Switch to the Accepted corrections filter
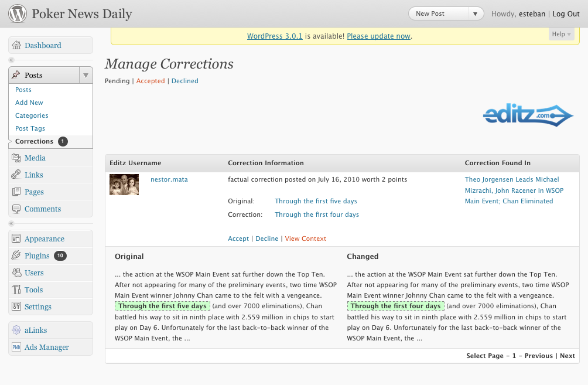 click(151, 81)
